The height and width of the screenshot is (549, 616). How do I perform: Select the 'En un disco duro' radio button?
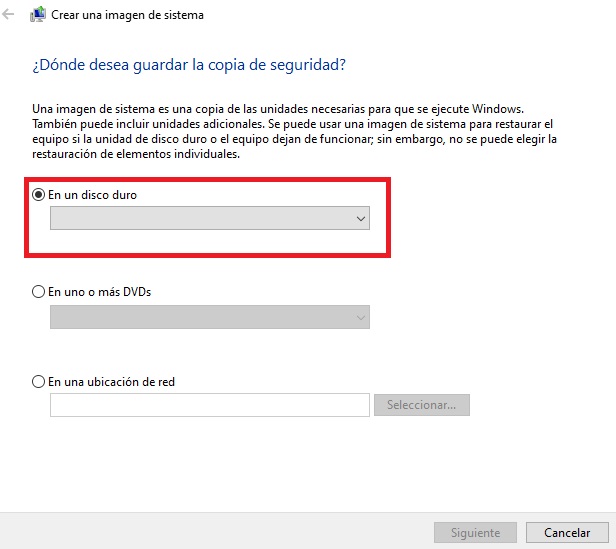[38, 195]
